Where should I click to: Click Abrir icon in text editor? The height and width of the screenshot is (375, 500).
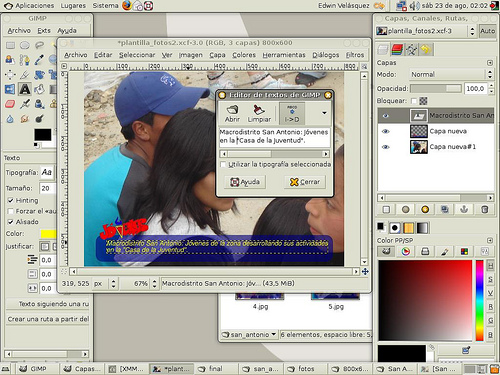232,113
